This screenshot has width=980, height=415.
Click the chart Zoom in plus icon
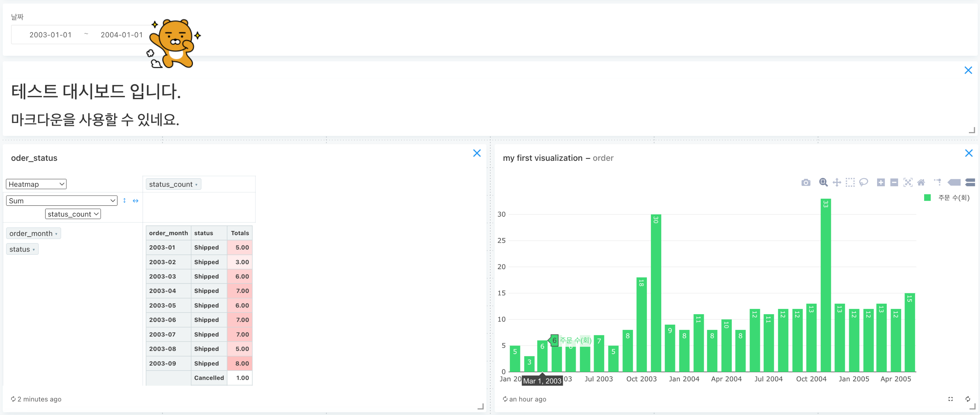[x=880, y=182]
